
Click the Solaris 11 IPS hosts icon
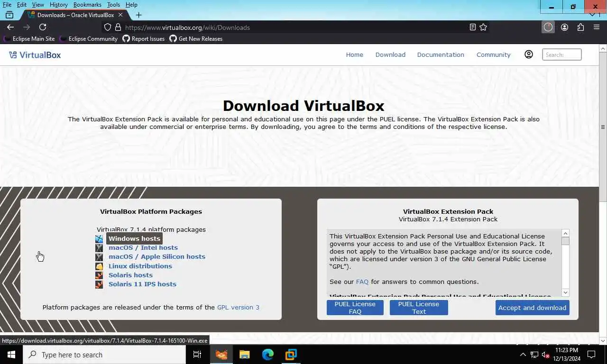(99, 284)
